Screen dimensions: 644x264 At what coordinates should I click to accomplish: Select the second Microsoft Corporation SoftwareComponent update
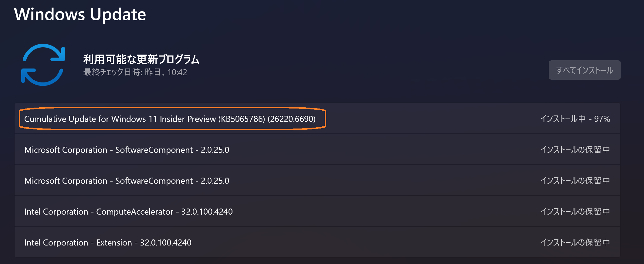pos(127,181)
